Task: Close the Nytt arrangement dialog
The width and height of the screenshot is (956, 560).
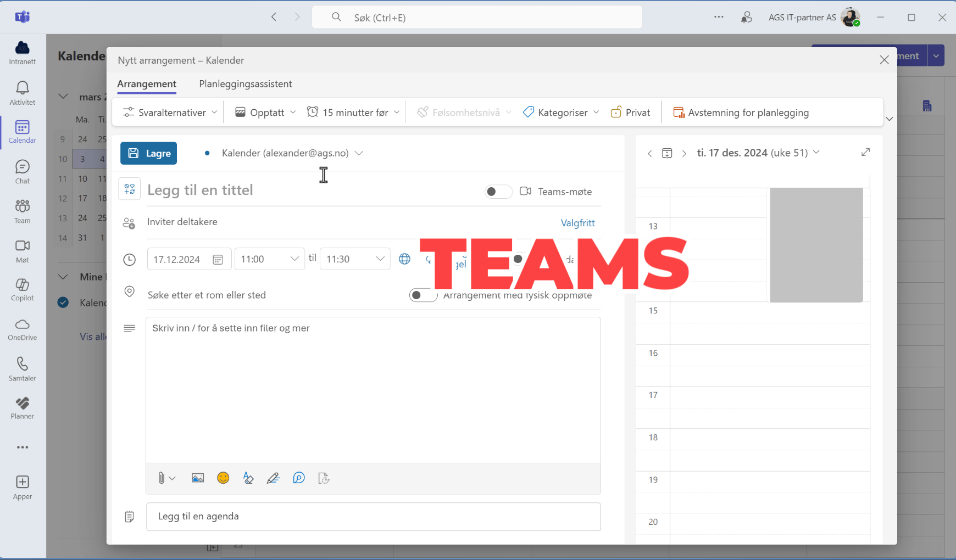Action: [884, 60]
